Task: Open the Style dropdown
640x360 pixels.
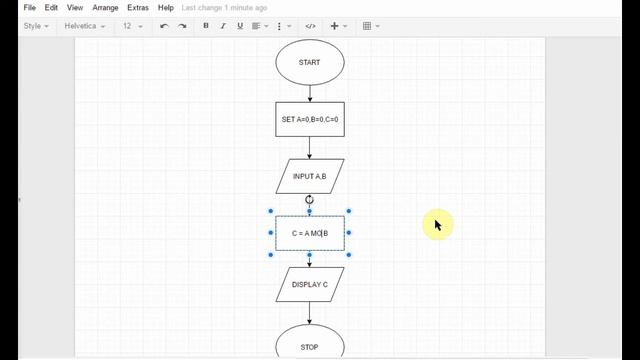Action: click(36, 26)
